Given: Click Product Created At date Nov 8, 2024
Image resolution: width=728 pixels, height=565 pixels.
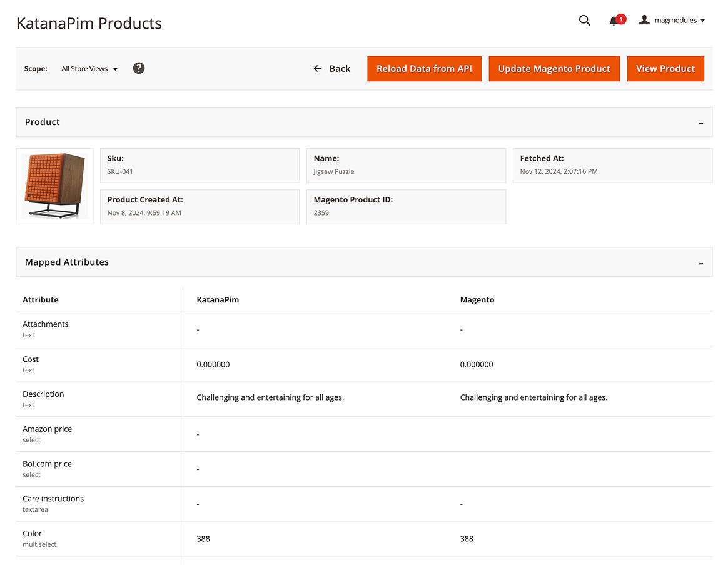Looking at the screenshot, I should pyautogui.click(x=144, y=213).
